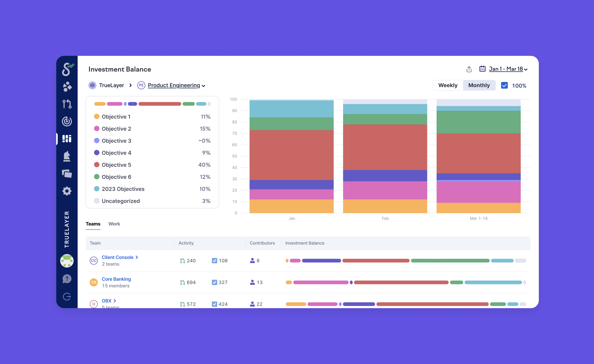Click the TrueLayer breadcrumb link
Viewport: 594px width, 364px height.
pos(111,86)
